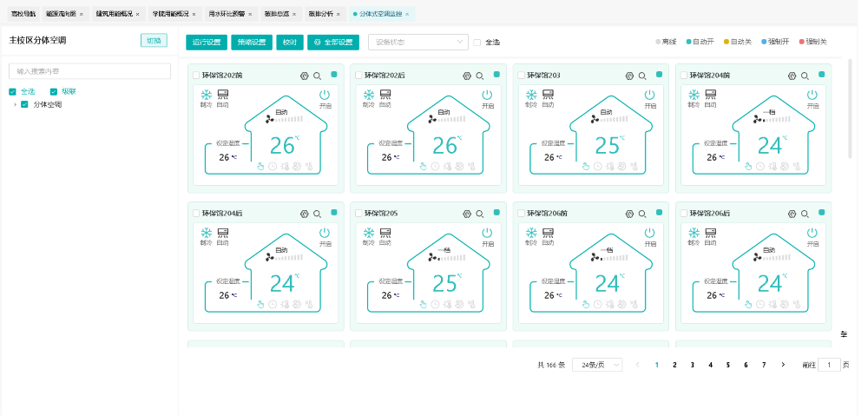Close the 分体式空调监控 tab
The image size is (868, 416).
(407, 15)
